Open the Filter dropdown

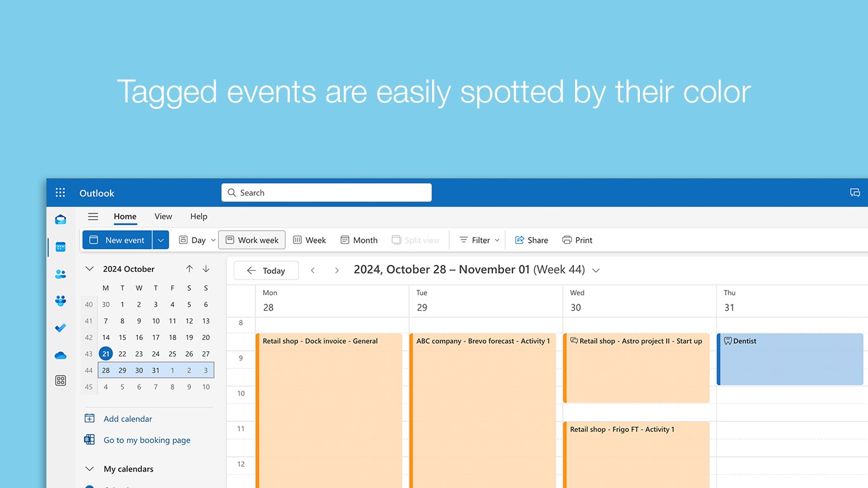point(479,240)
